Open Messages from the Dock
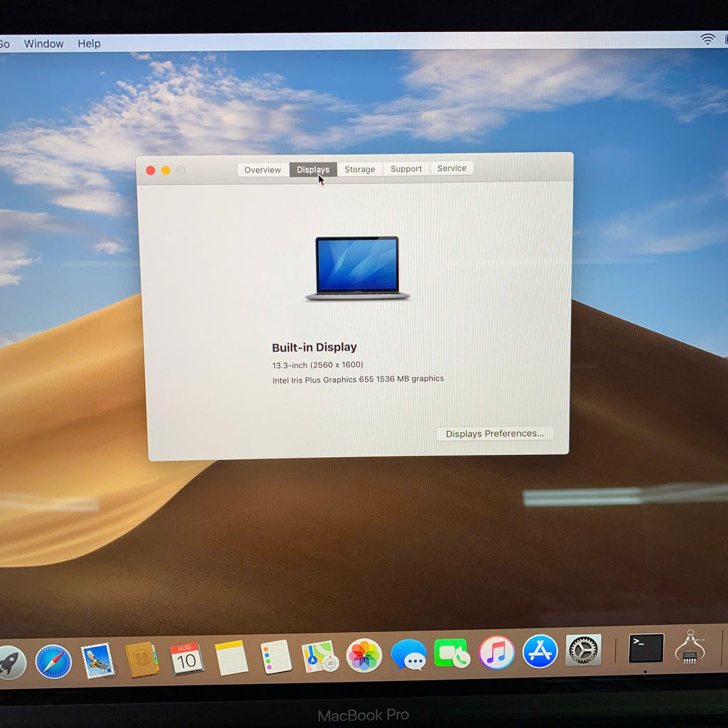Image resolution: width=728 pixels, height=728 pixels. pos(409,655)
